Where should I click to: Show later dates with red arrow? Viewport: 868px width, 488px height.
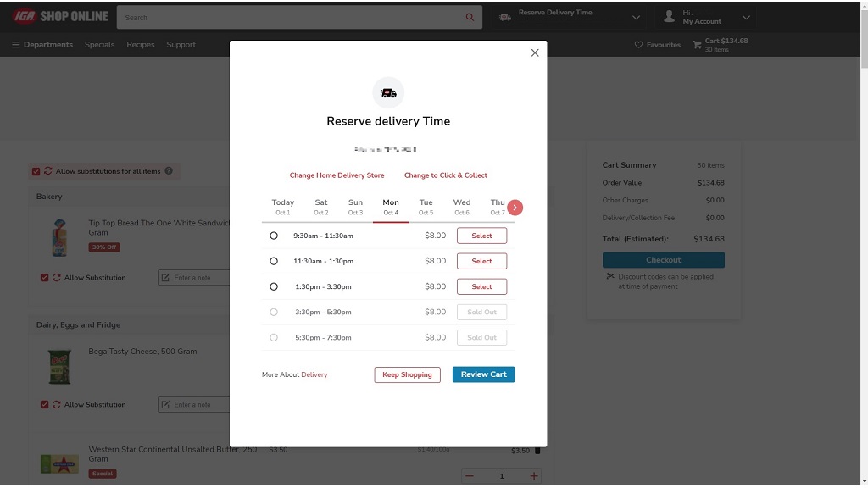pos(515,208)
